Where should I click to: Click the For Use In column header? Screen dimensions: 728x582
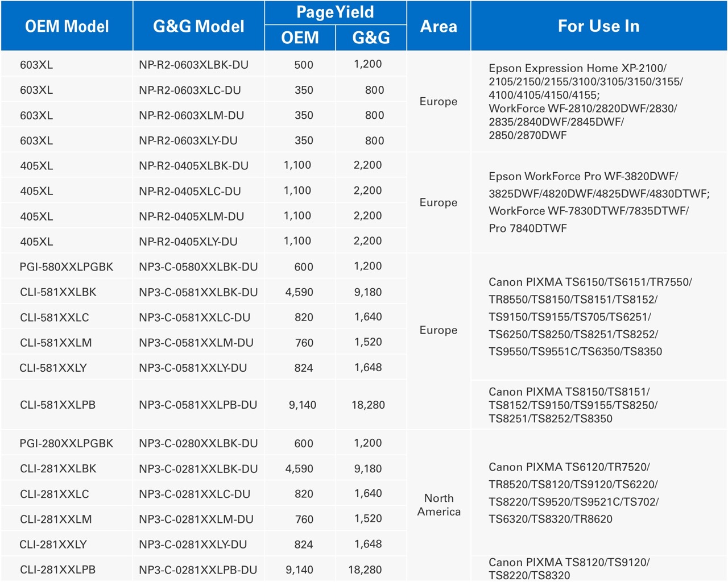pos(598,26)
